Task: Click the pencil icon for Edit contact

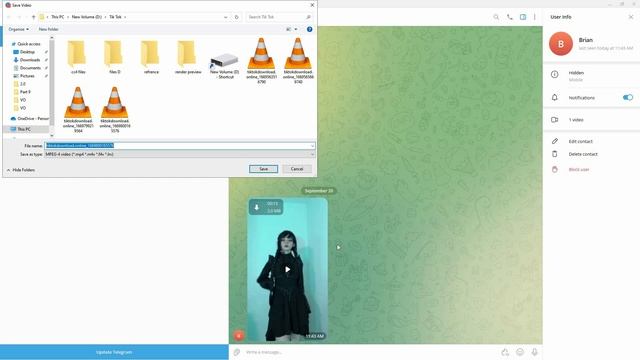Action: click(x=554, y=141)
